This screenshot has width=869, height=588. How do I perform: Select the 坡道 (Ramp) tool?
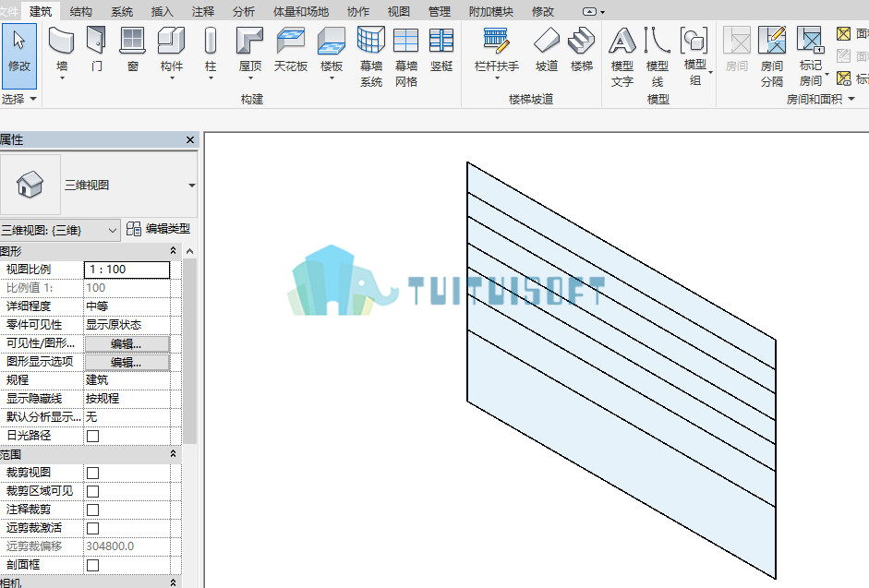tap(547, 50)
